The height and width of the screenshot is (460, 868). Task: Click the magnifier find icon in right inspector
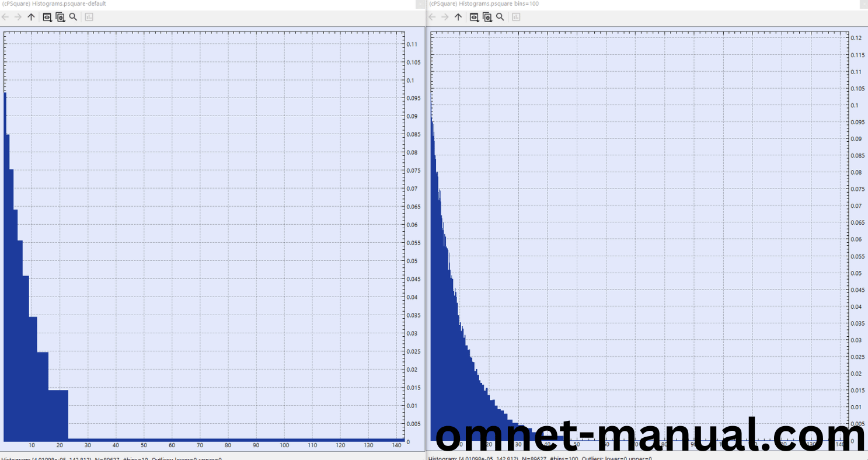pos(500,17)
